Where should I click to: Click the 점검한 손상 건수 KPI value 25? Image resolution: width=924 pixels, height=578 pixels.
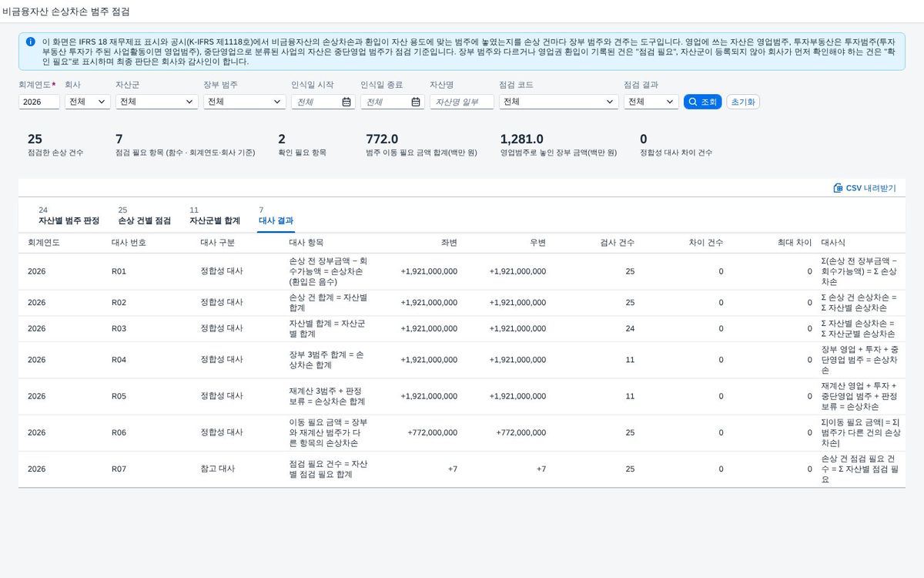point(35,139)
